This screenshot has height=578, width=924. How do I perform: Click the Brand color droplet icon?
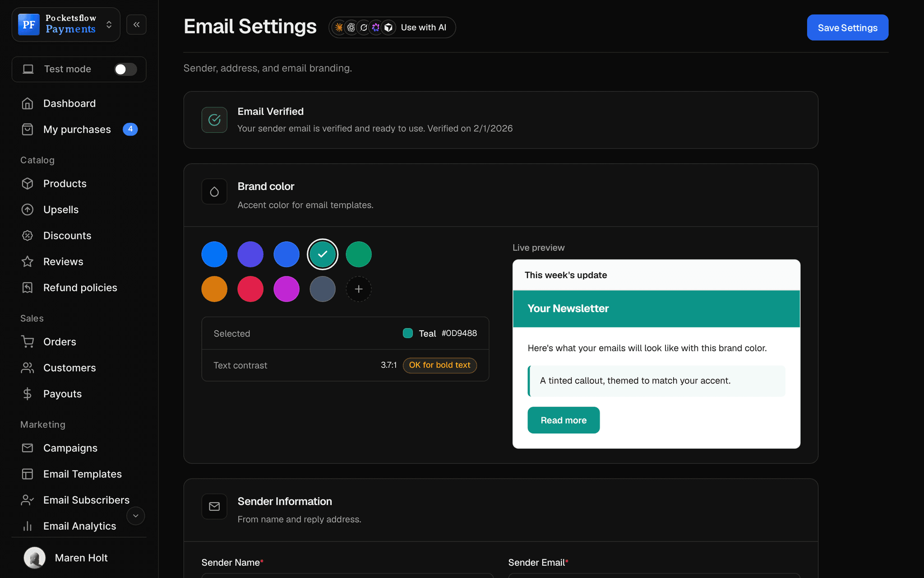(x=214, y=191)
